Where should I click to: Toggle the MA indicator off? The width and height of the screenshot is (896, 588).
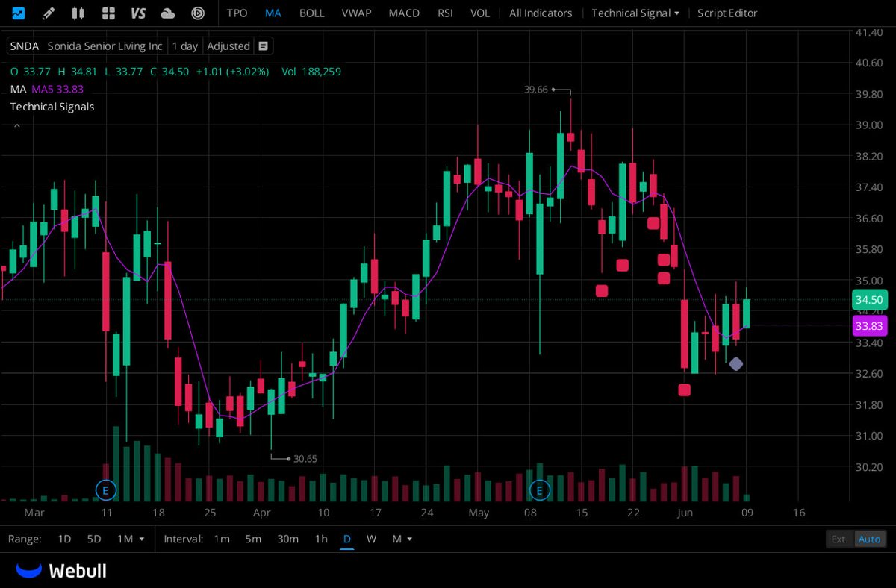pyautogui.click(x=273, y=13)
